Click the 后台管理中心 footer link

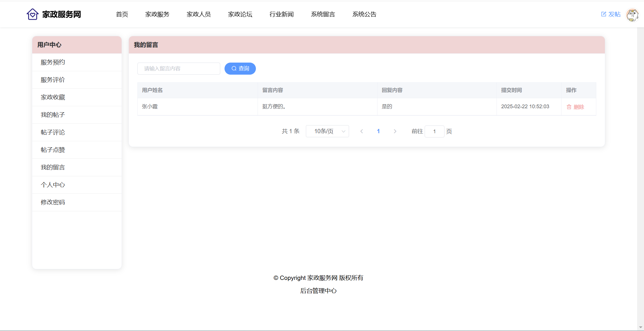(318, 291)
